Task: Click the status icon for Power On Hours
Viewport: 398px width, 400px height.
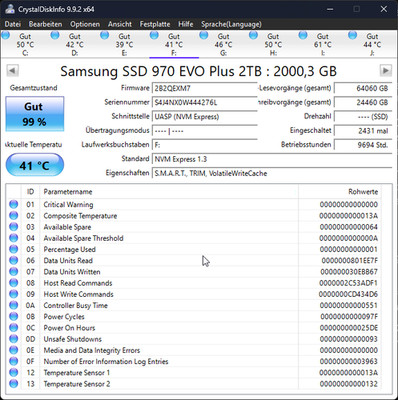Action: tap(14, 328)
